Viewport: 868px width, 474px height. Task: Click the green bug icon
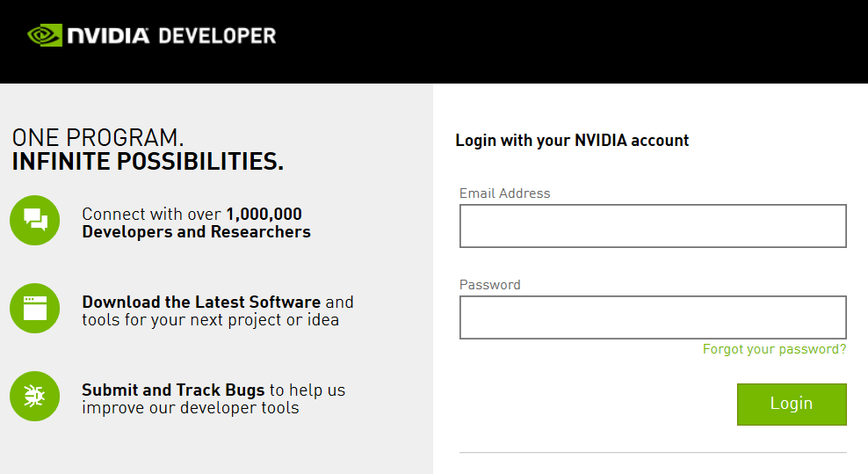point(35,396)
